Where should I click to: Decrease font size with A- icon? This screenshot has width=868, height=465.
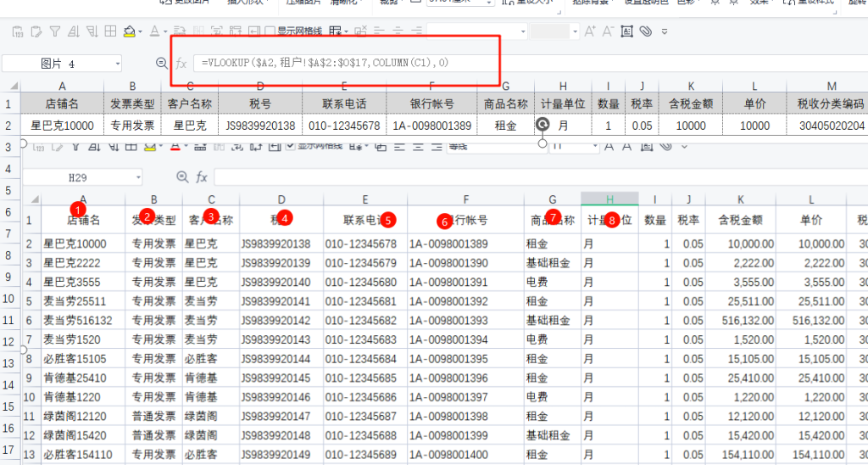[x=608, y=31]
